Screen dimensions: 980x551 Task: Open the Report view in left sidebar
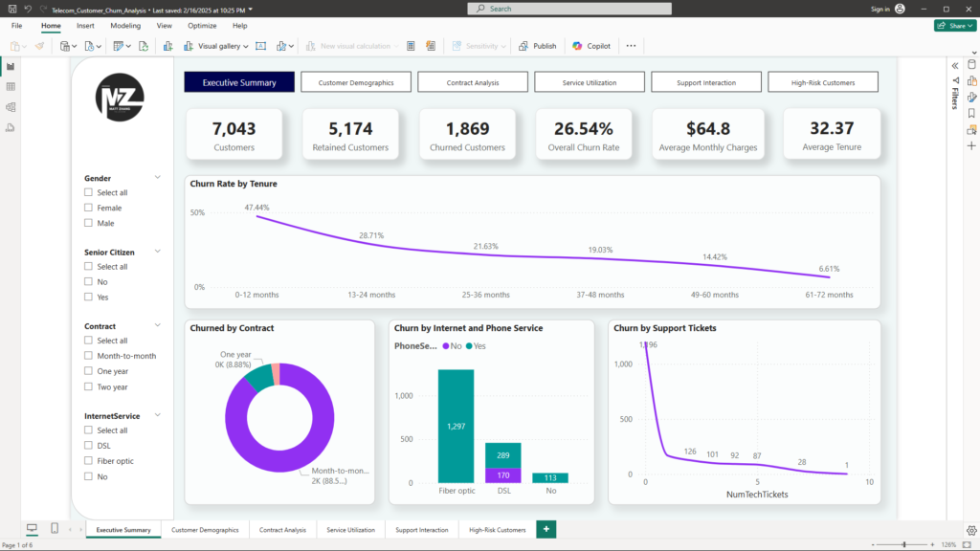[11, 66]
